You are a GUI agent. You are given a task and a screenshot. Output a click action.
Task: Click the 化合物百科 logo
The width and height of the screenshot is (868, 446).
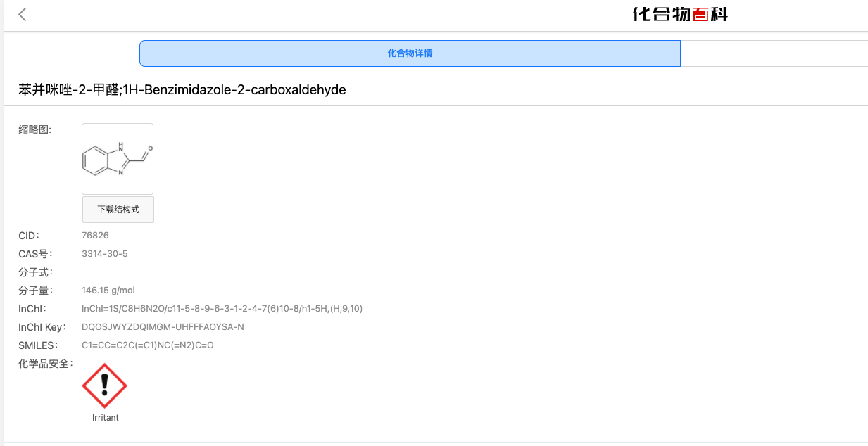click(680, 14)
